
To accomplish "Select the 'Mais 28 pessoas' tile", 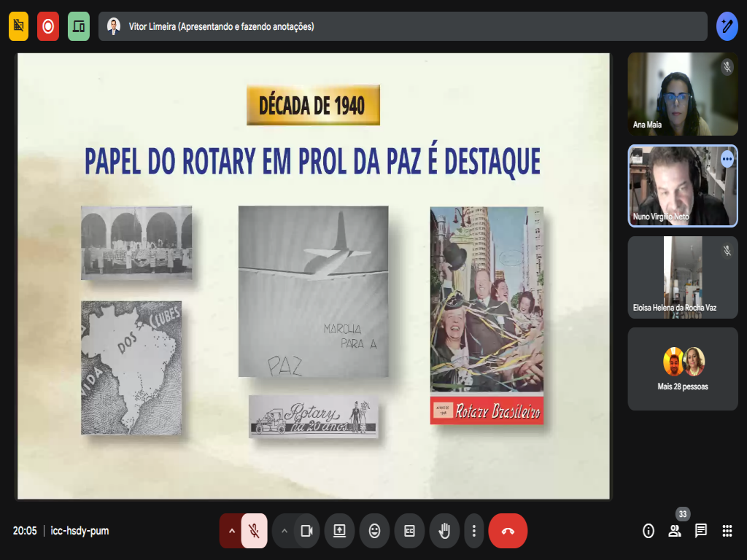I will click(683, 369).
